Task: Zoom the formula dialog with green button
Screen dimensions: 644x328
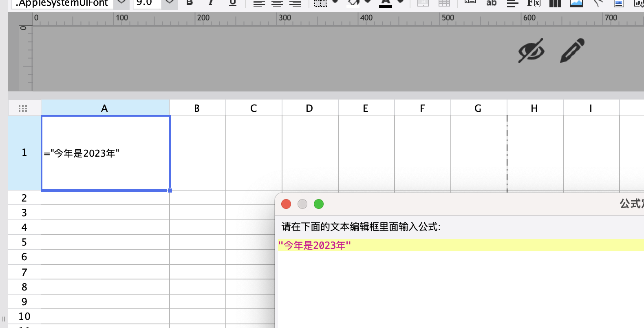Action: (x=319, y=204)
